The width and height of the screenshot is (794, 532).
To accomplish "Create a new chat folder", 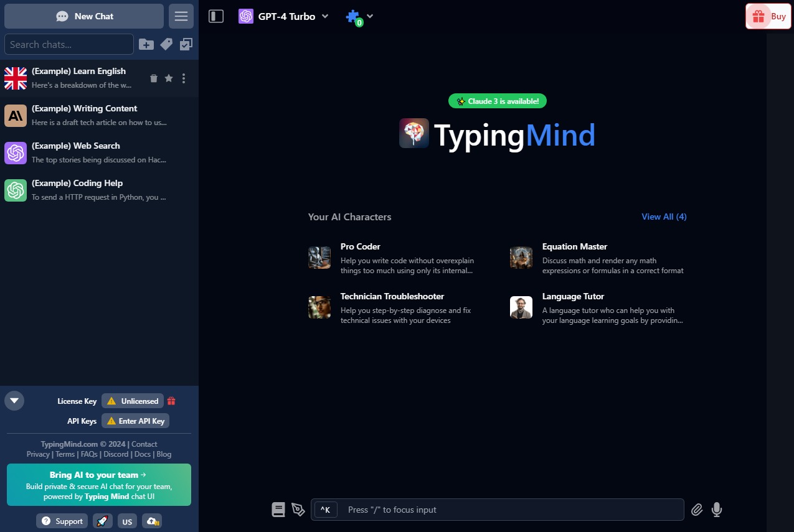I will coord(146,44).
